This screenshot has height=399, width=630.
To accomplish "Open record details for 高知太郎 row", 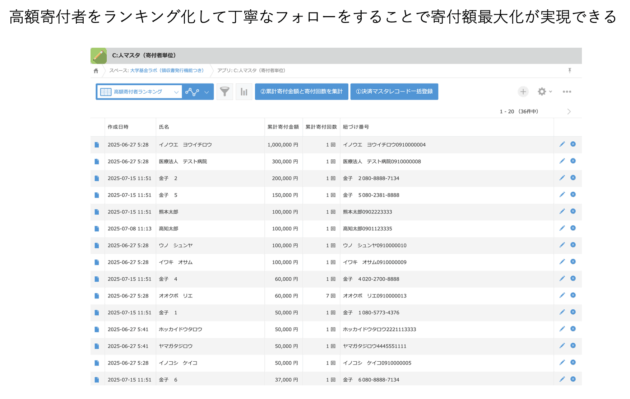I will tap(97, 229).
